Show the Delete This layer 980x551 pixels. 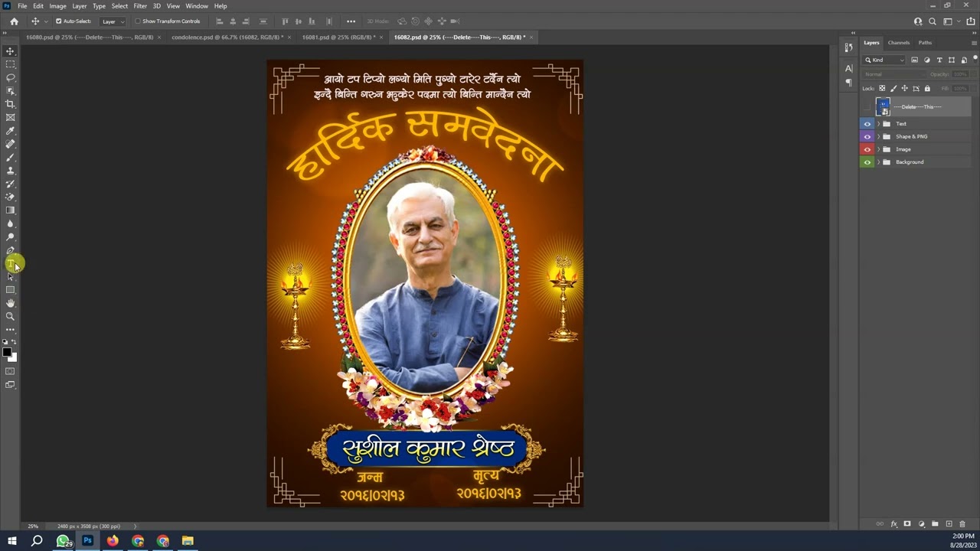pyautogui.click(x=867, y=107)
